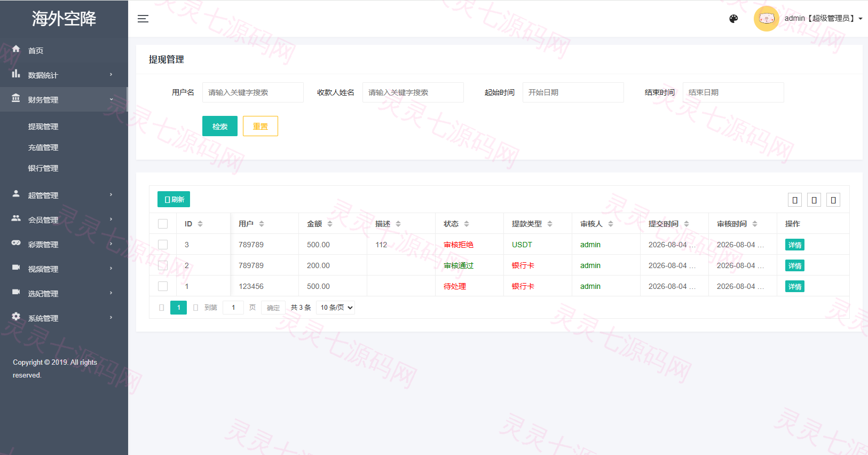Click the hamburger sidebar collapse icon
Viewport: 868px width, 455px height.
[143, 19]
